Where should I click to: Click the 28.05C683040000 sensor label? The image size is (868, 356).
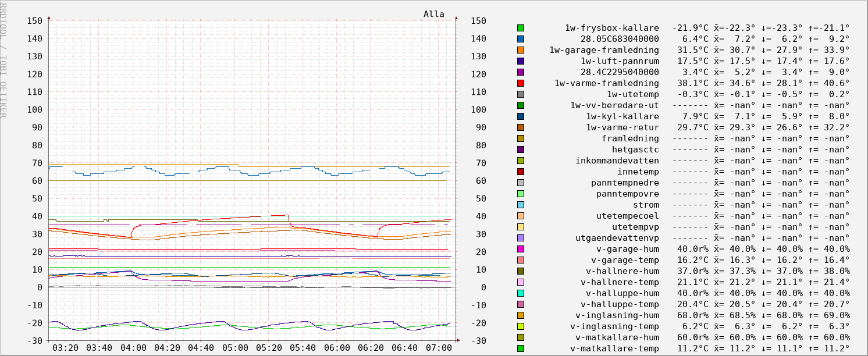[620, 39]
